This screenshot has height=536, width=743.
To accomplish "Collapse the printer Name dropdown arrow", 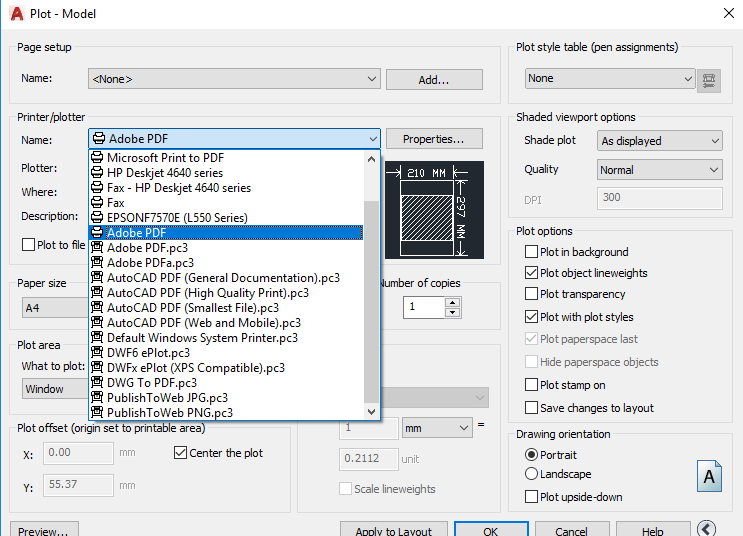I will [373, 139].
